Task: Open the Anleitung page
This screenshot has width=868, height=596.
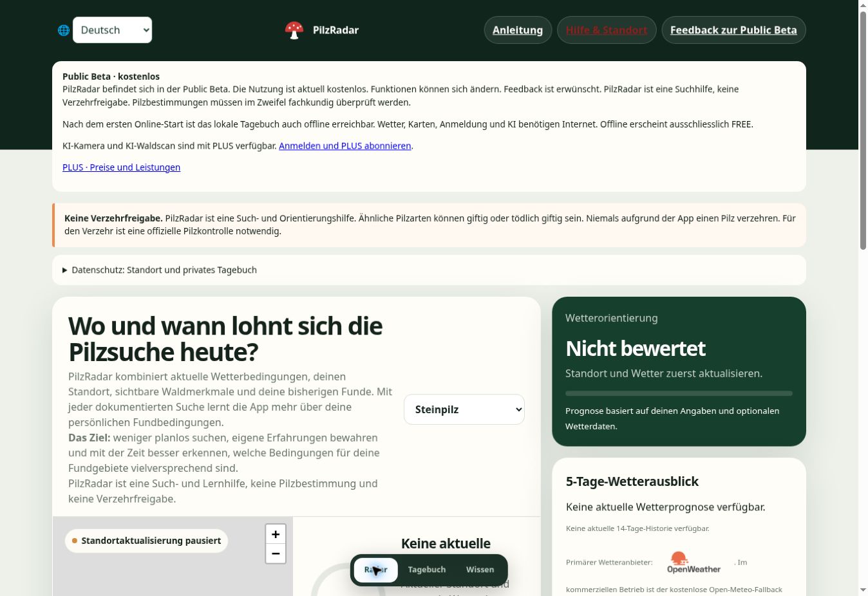Action: 518,30
